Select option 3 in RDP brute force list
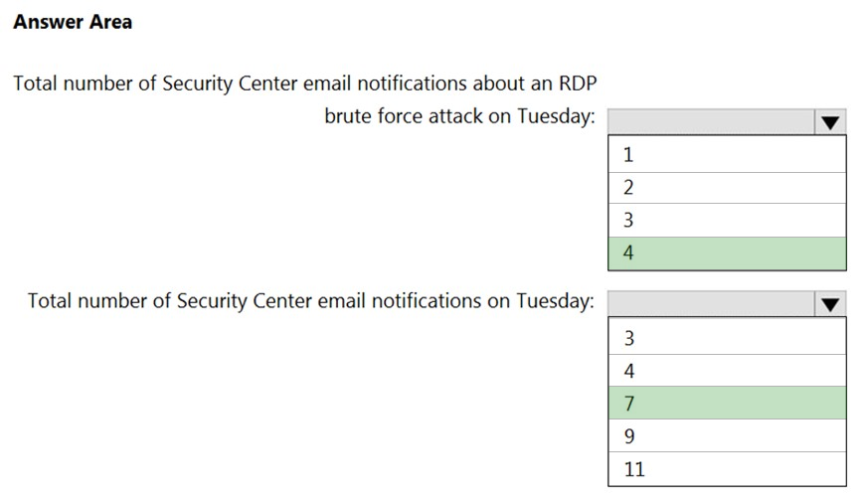The width and height of the screenshot is (864, 504). 727,221
